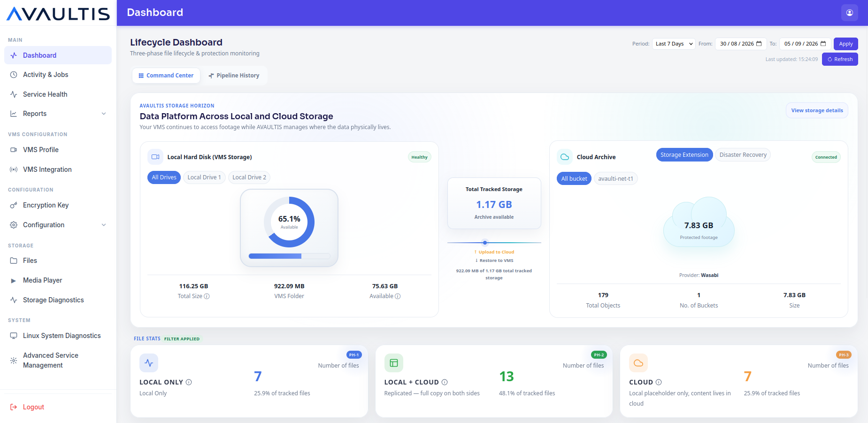Image resolution: width=868 pixels, height=423 pixels.
Task: Open the Period Last 7 Days dropdown
Action: [674, 44]
